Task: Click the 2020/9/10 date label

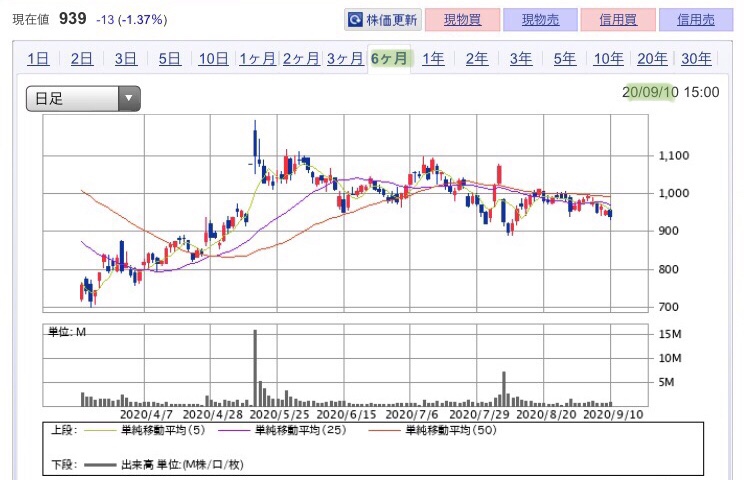Action: tap(613, 415)
